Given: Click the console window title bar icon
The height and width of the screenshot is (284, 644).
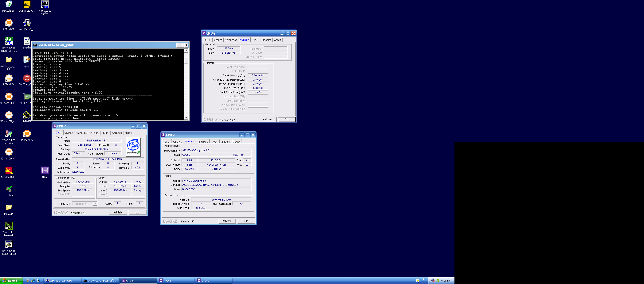Looking at the screenshot, I should click(x=35, y=45).
